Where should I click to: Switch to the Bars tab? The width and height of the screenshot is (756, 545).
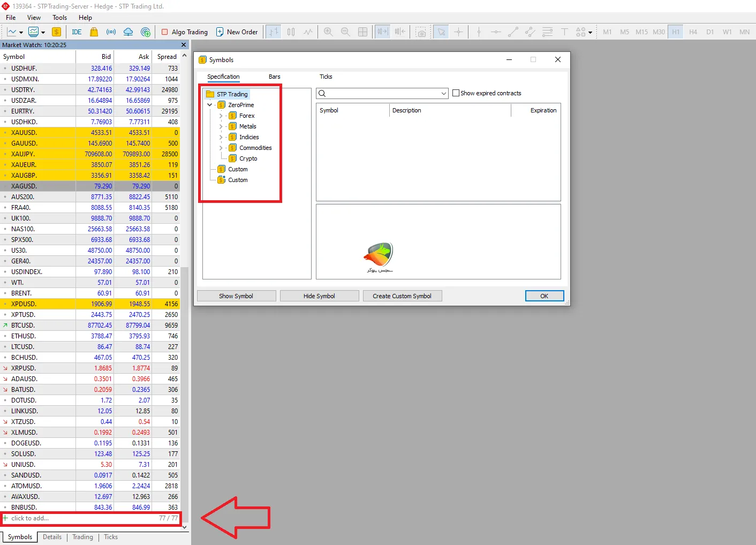tap(274, 77)
